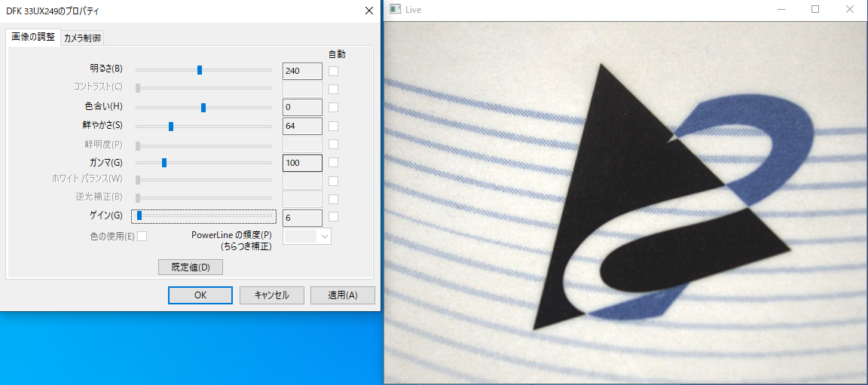Viewport: 868px width, 385px height.
Task: Click the ホワイトバランス value field
Action: pyautogui.click(x=303, y=181)
